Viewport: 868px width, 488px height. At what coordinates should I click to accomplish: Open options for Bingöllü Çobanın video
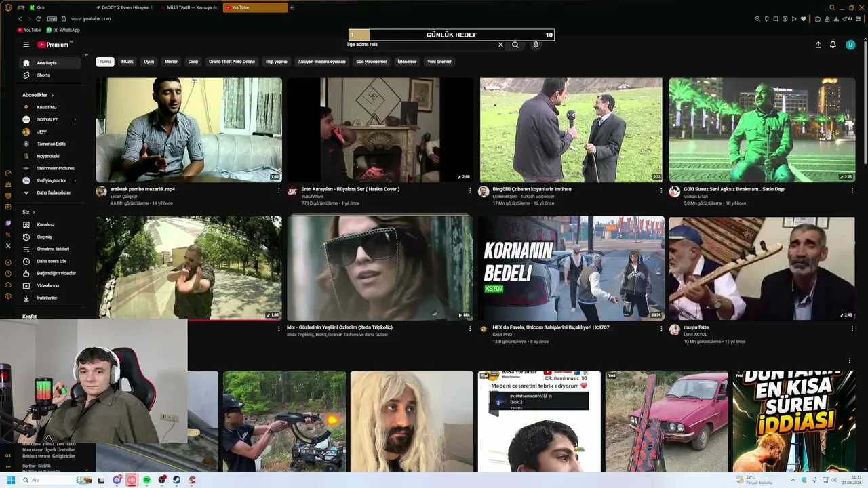[x=661, y=190]
